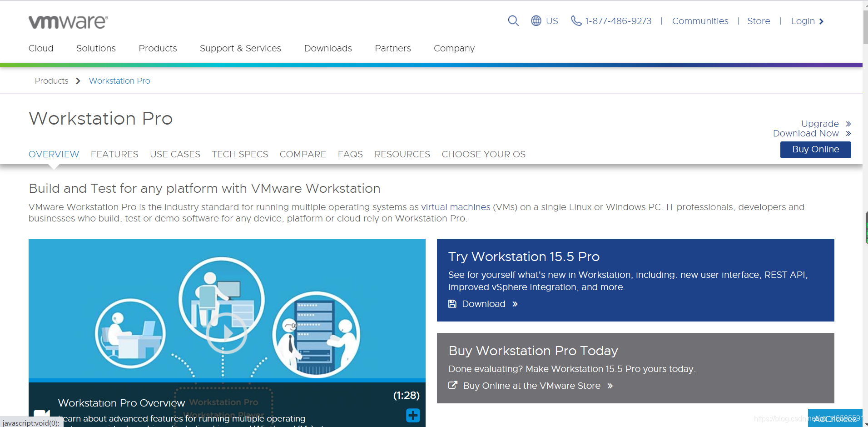The width and height of the screenshot is (868, 427).
Task: Click the globe region icon
Action: coord(536,21)
